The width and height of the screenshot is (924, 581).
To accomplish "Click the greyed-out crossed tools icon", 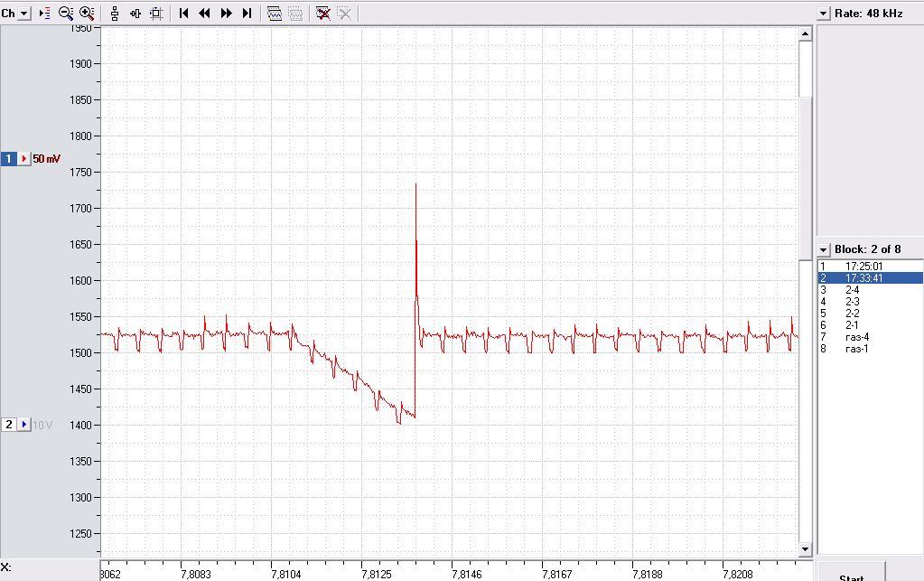I will click(344, 13).
